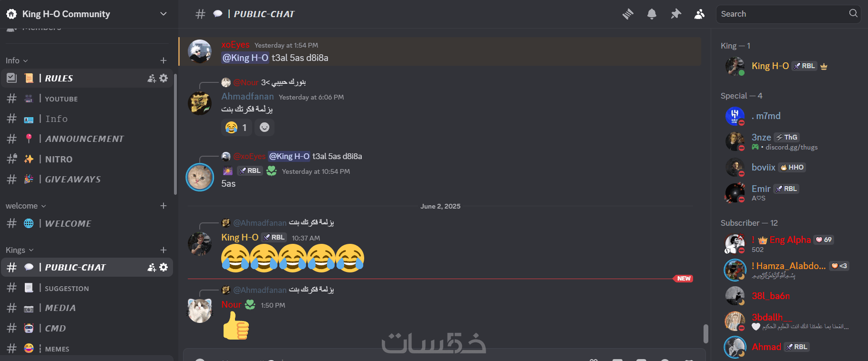Show pinned messages with the pin icon
Viewport: 868px width, 361px height.
coord(676,14)
